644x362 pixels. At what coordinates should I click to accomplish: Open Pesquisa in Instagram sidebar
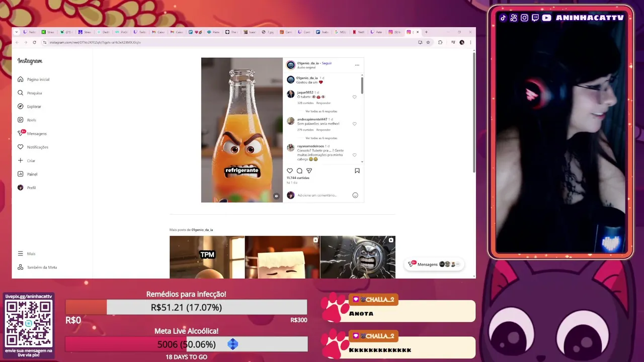coord(30,93)
